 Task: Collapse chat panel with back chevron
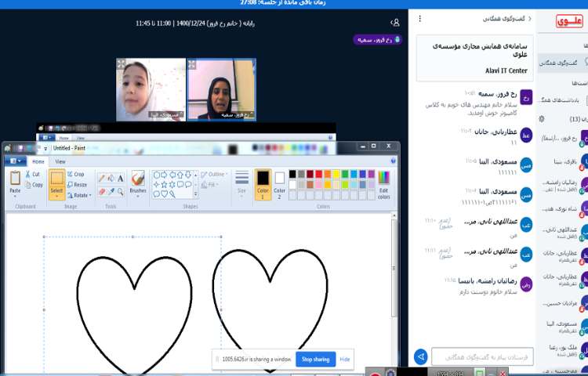click(529, 18)
